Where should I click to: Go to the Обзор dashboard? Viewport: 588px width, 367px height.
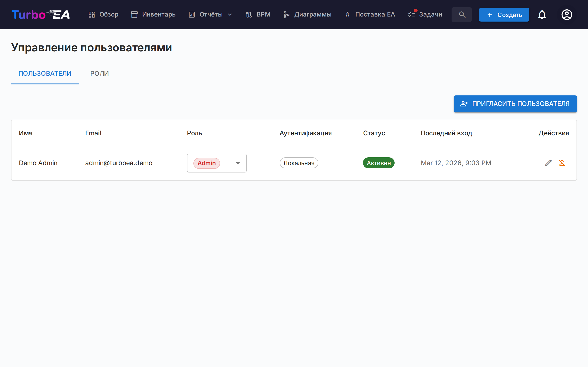pyautogui.click(x=103, y=14)
